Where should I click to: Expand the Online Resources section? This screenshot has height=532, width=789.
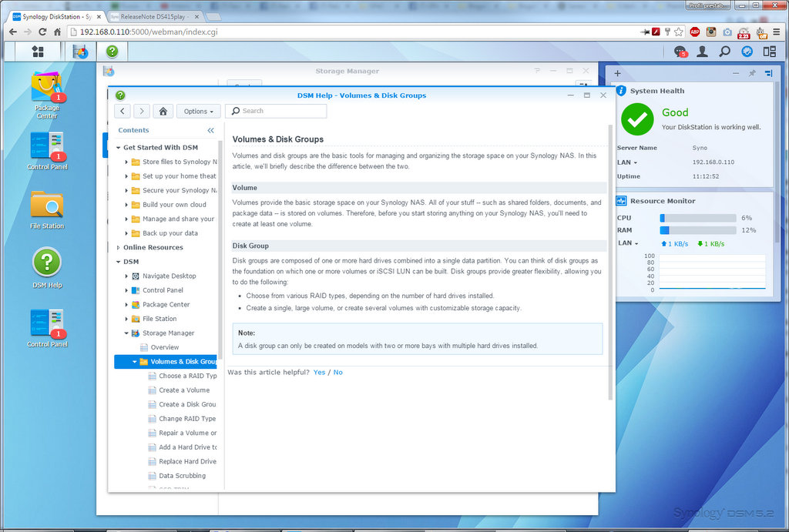pos(118,247)
